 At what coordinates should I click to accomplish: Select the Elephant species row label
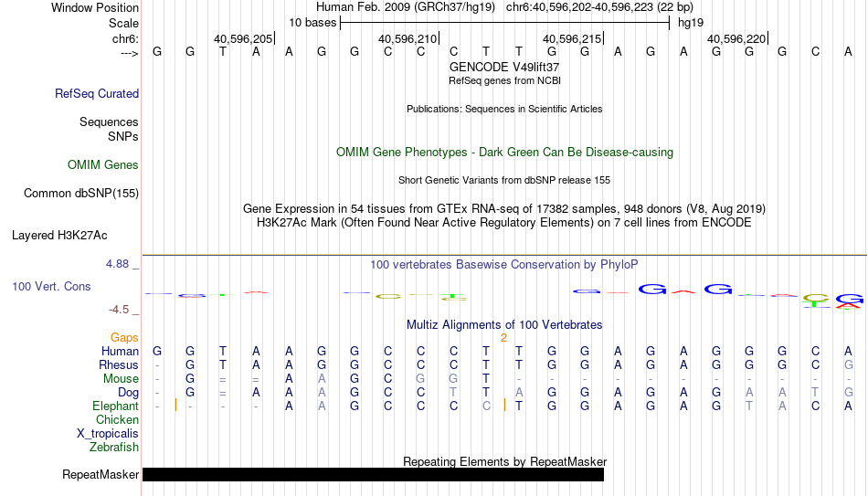(x=116, y=406)
